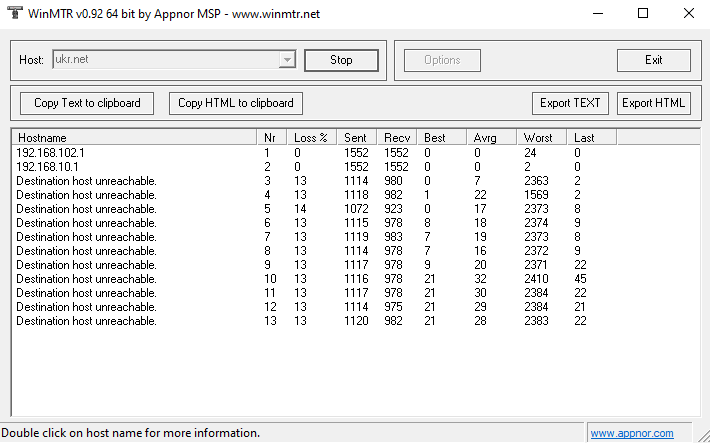Viewport: 710px width, 443px height.
Task: Select the Sent column header
Action: [x=357, y=137]
